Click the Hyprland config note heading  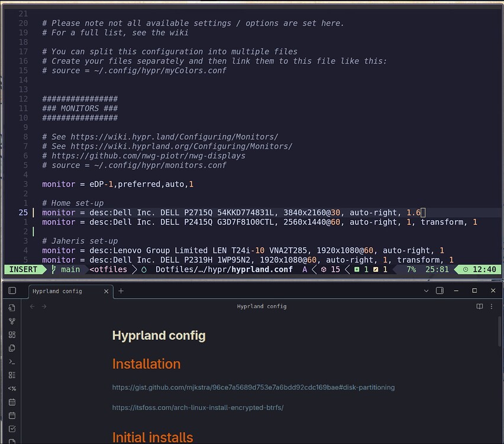click(x=159, y=336)
